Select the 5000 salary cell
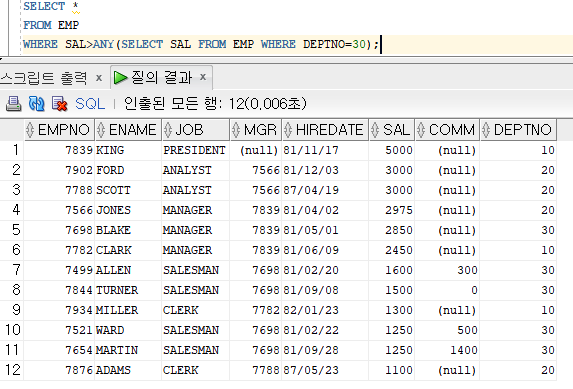The height and width of the screenshot is (389, 573). tap(392, 150)
